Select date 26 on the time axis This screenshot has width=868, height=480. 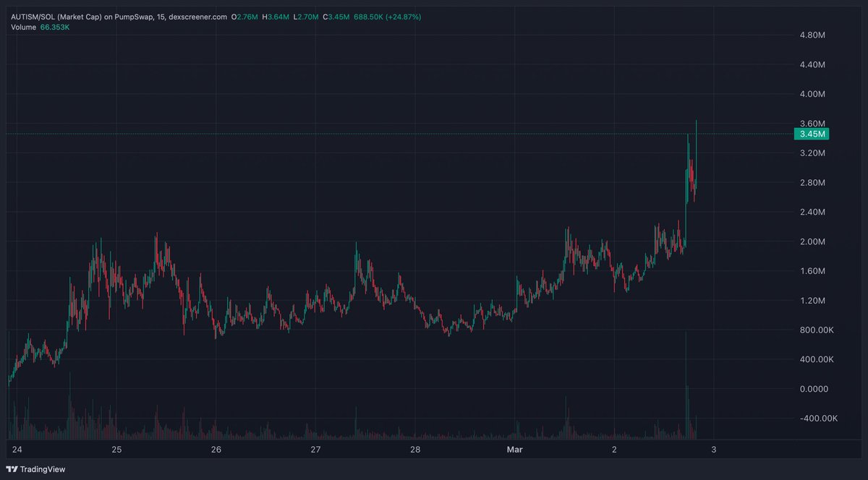point(216,450)
